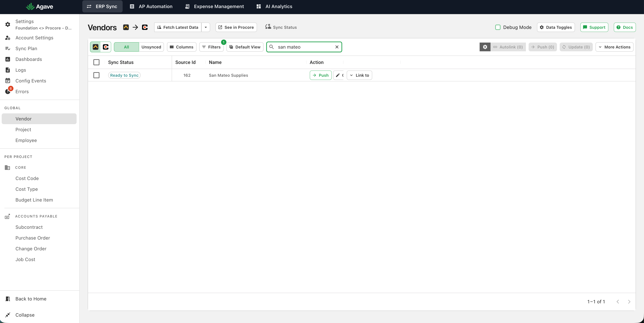Focus the vendor search field
Image resolution: width=644 pixels, height=323 pixels.
(304, 47)
